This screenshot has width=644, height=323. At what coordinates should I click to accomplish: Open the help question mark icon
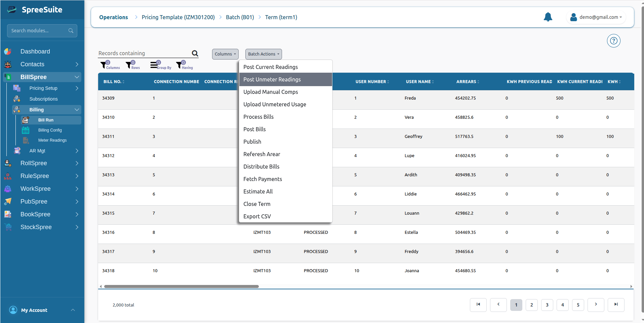pos(613,41)
